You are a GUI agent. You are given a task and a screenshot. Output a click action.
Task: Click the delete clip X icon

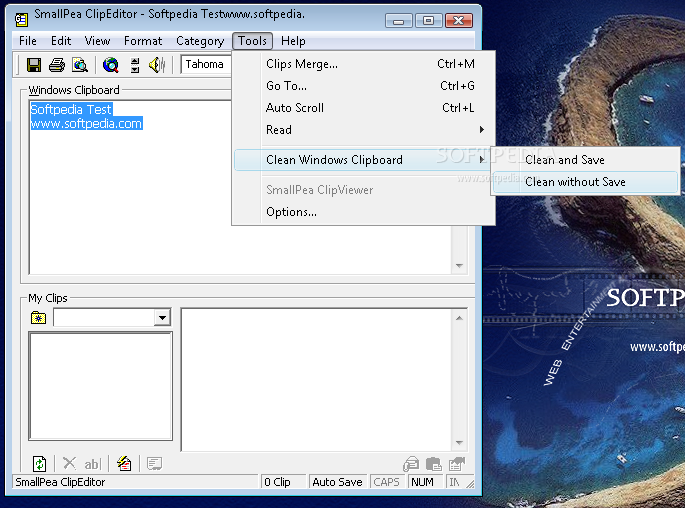(69, 463)
